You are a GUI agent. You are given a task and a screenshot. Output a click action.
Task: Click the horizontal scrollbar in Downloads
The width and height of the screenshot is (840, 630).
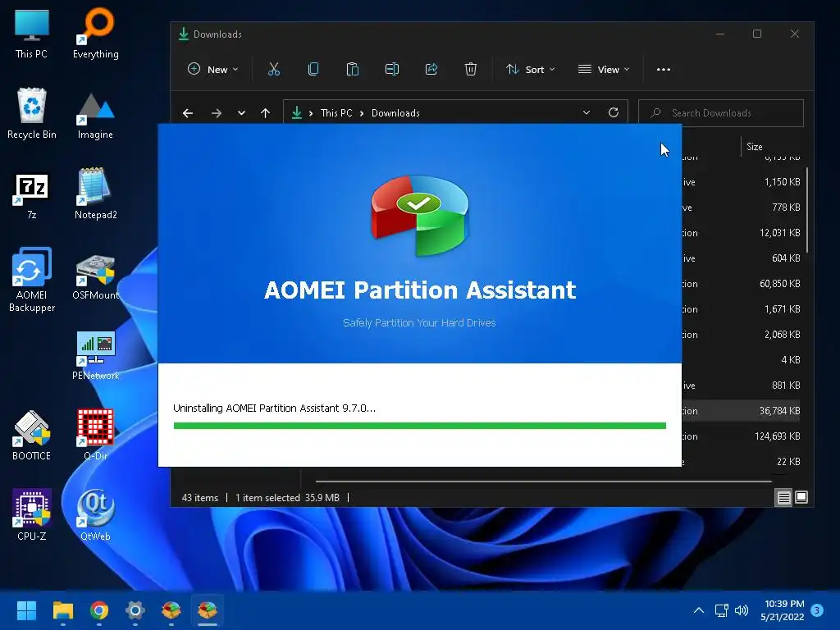544,481
